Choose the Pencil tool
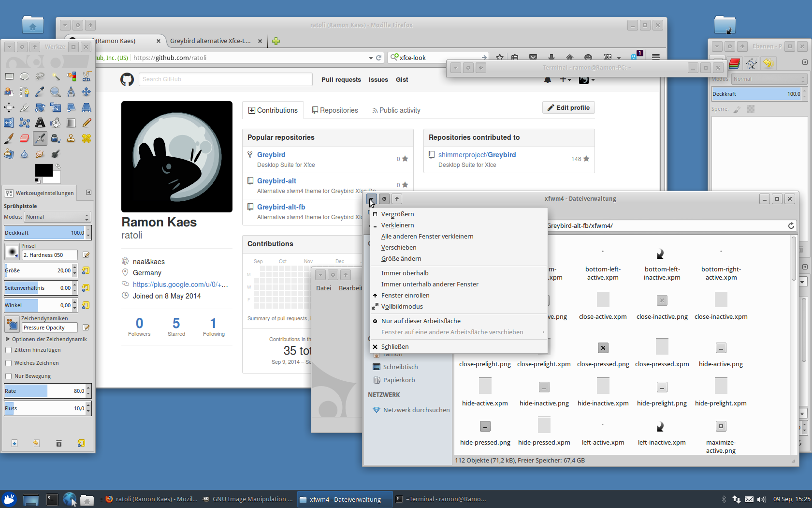The height and width of the screenshot is (508, 812). (87, 123)
